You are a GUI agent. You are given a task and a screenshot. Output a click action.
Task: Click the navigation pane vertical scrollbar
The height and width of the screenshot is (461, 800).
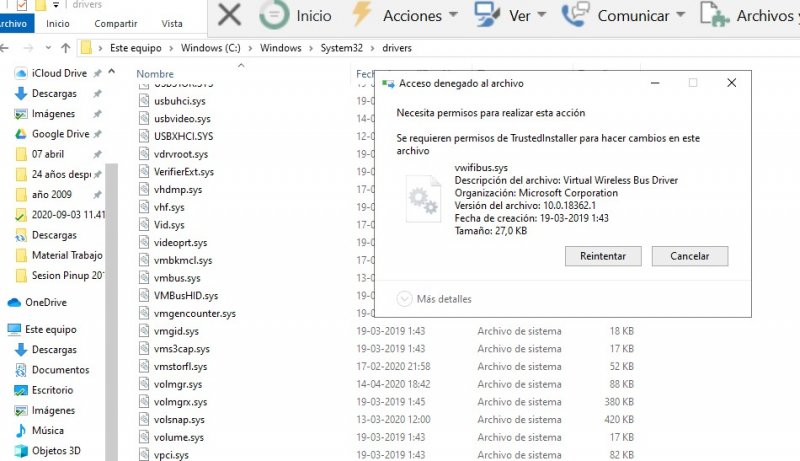tap(111, 311)
